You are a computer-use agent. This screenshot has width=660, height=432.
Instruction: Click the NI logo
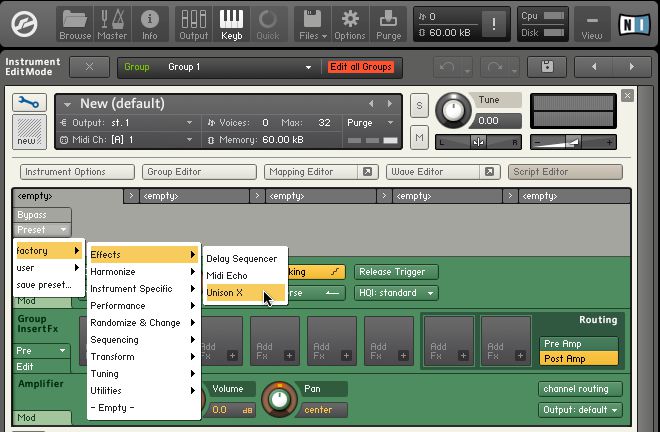point(634,24)
